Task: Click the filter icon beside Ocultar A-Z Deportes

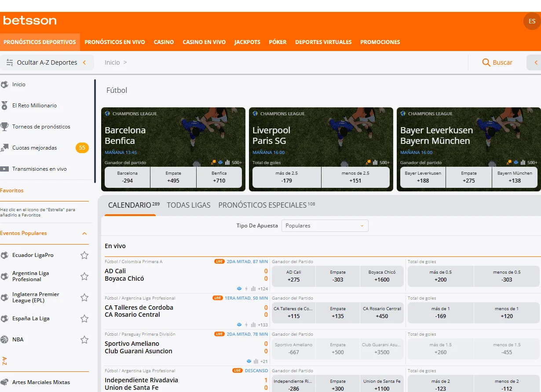Action: pyautogui.click(x=10, y=62)
